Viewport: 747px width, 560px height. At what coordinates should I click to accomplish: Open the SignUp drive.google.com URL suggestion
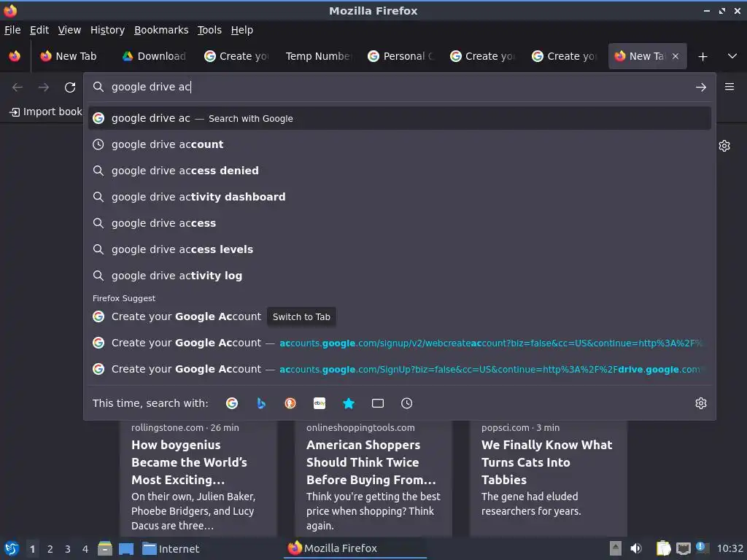tap(400, 369)
